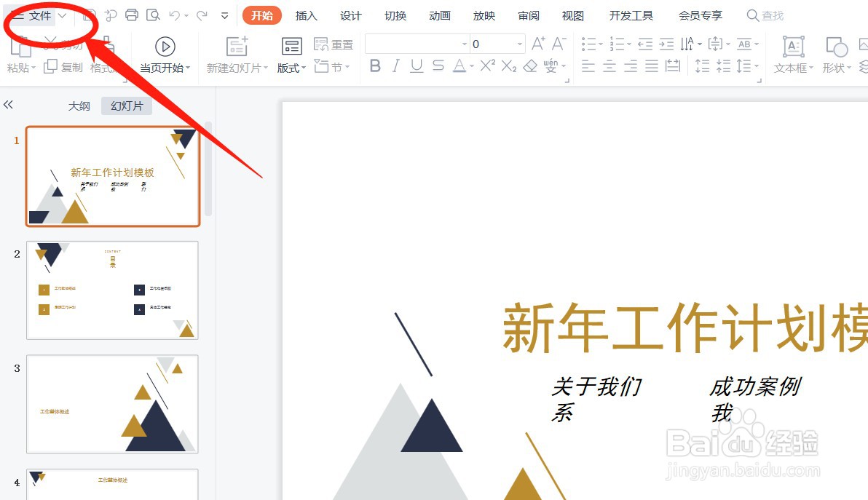Go to the 开发工具 ribbon tab
This screenshot has width=868, height=500.
coord(631,15)
